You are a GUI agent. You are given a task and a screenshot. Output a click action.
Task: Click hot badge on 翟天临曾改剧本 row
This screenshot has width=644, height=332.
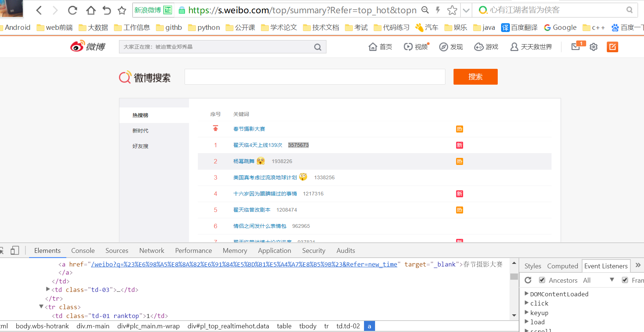459,210
